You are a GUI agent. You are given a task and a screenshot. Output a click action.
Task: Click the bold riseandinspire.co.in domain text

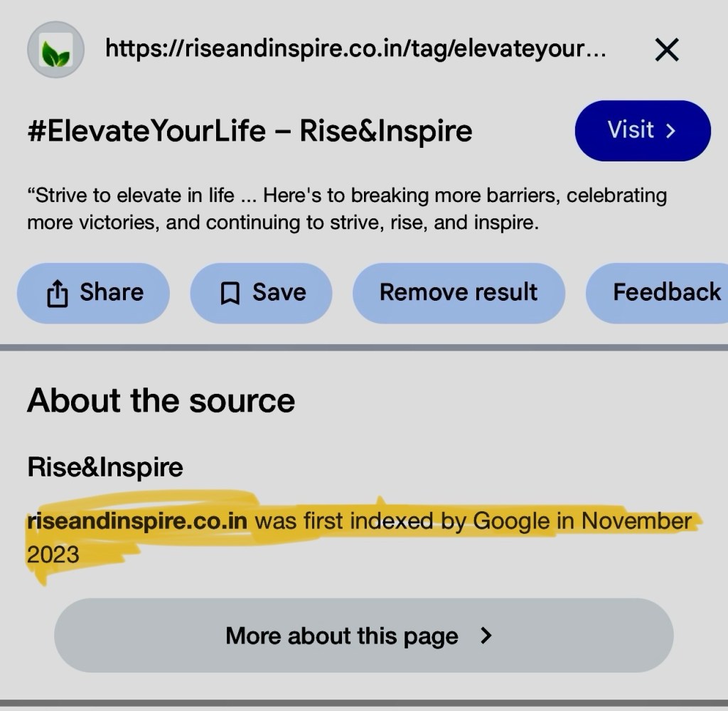pos(137,521)
